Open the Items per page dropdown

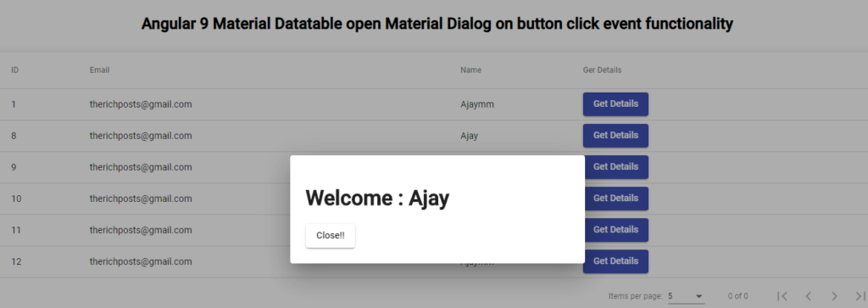[x=686, y=296]
